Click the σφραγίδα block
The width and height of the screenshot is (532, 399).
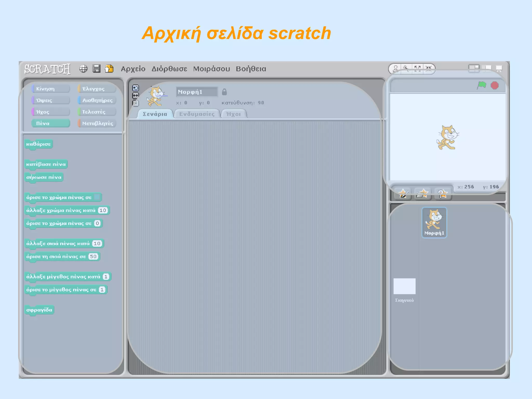tap(39, 310)
